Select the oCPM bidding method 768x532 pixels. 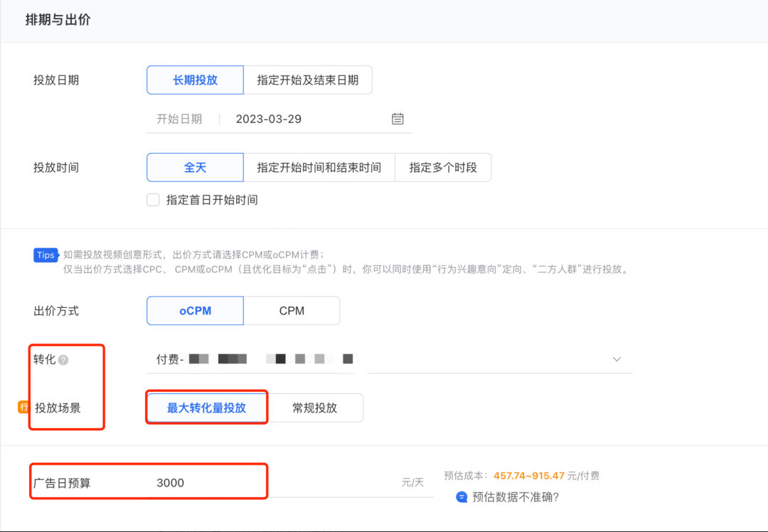195,311
